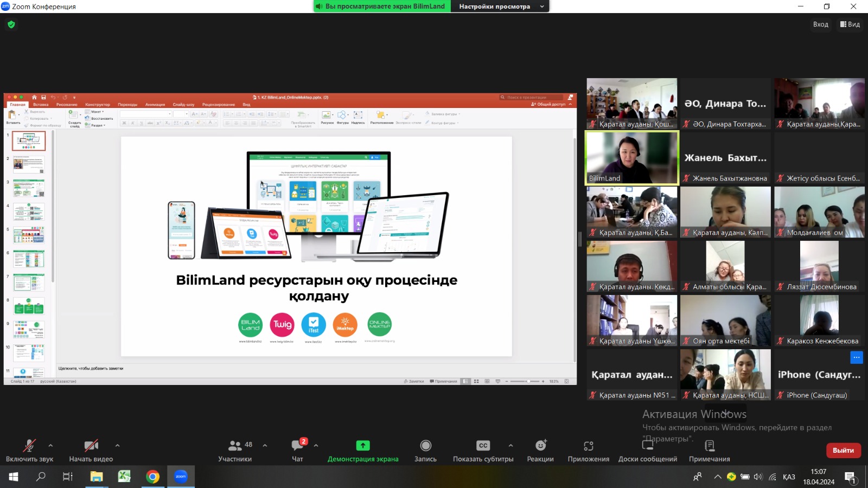Select the Ляззат Дюсембинова video tile
The width and height of the screenshot is (868, 488).
pos(819,266)
